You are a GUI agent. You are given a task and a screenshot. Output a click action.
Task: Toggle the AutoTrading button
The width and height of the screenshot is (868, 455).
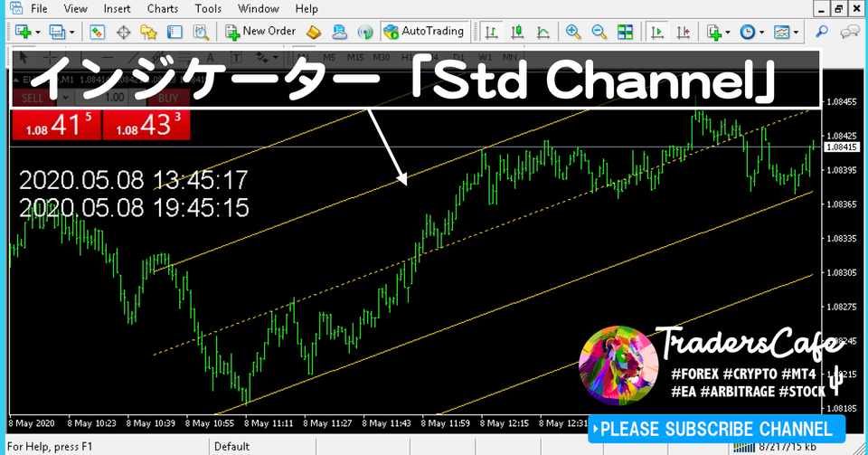point(424,32)
